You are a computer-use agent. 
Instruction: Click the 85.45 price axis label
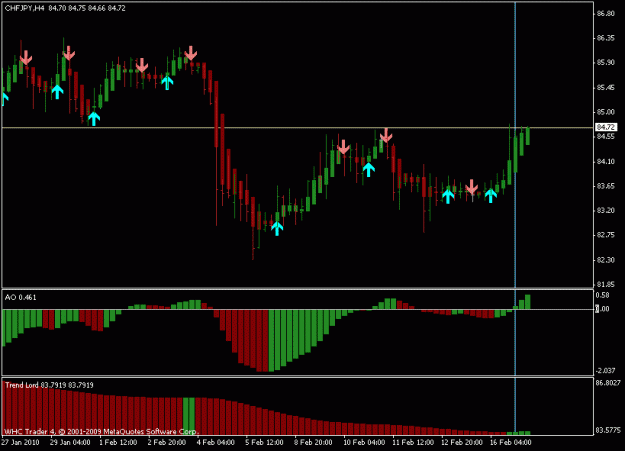coord(606,88)
